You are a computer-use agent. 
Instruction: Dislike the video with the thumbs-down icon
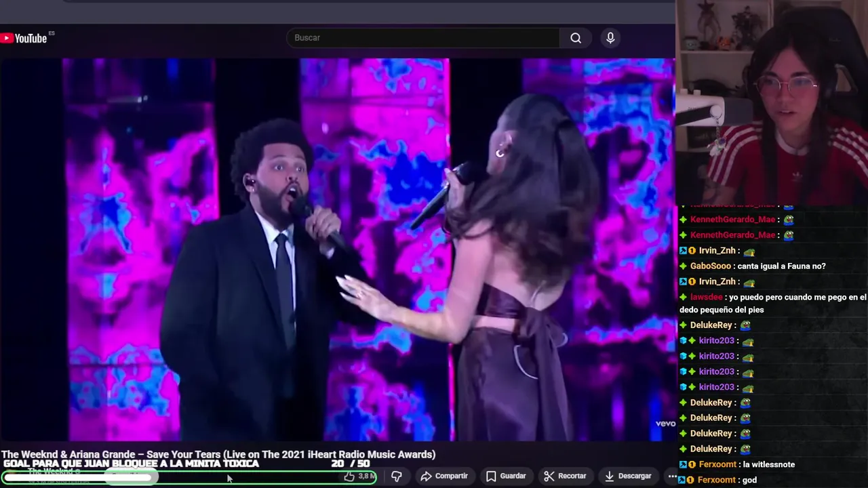pyautogui.click(x=397, y=476)
